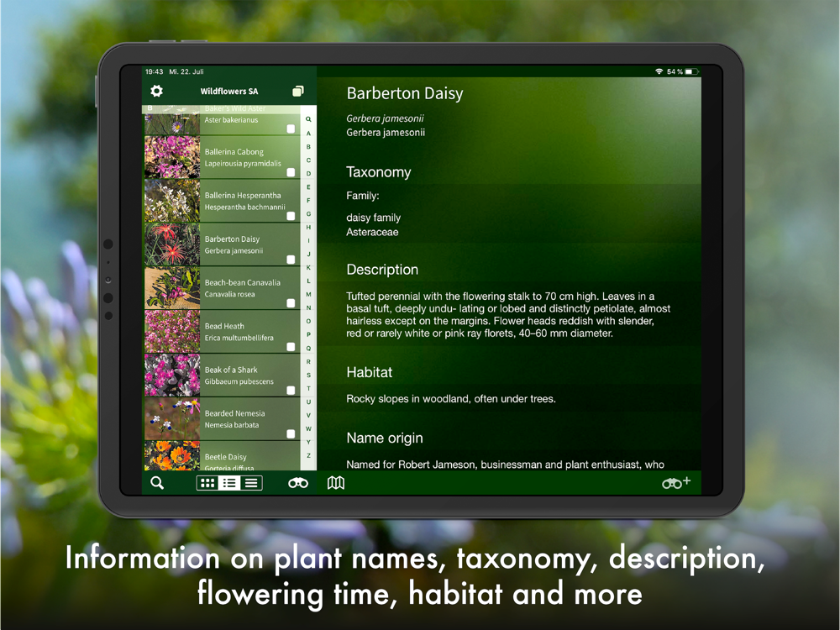
Task: Check the Beak of a Shark checkbox
Action: [x=291, y=390]
